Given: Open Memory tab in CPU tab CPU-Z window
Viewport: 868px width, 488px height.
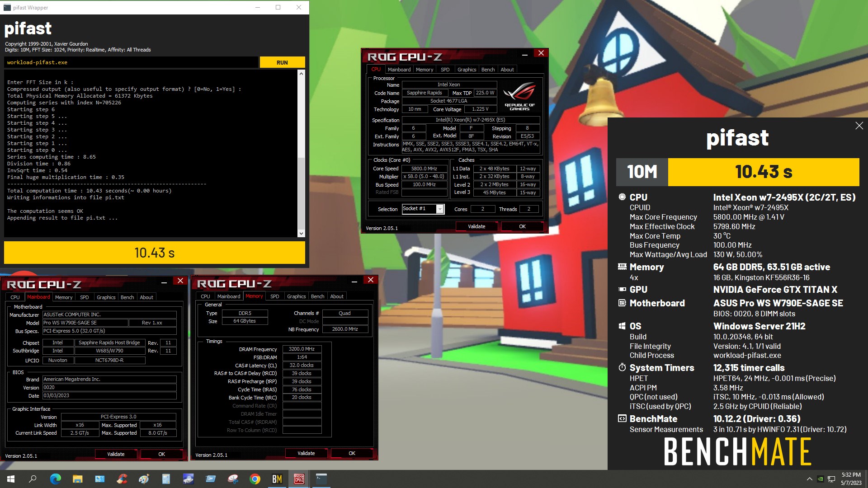Looking at the screenshot, I should tap(425, 70).
